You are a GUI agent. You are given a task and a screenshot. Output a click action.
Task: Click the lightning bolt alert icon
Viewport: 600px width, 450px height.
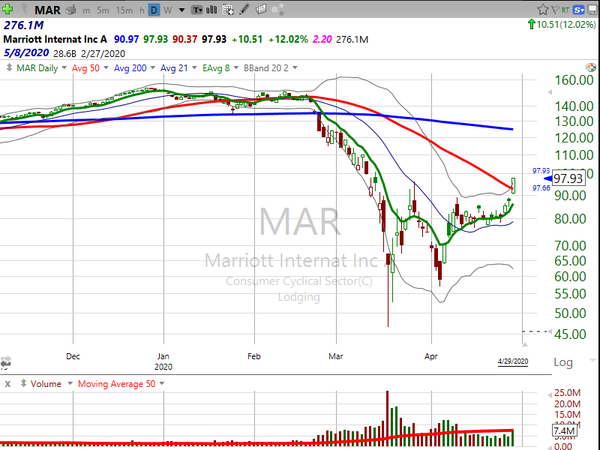pyautogui.click(x=26, y=9)
